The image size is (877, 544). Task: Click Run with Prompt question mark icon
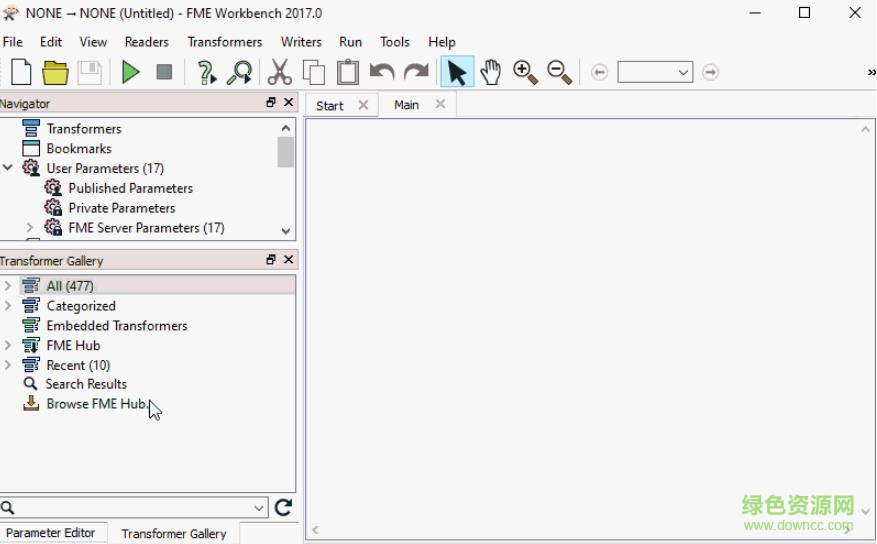pos(206,73)
